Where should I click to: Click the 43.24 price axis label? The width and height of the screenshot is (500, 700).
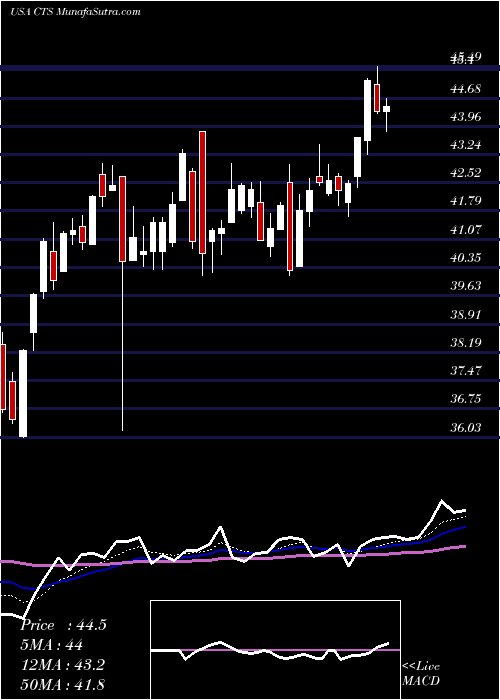coord(466,145)
